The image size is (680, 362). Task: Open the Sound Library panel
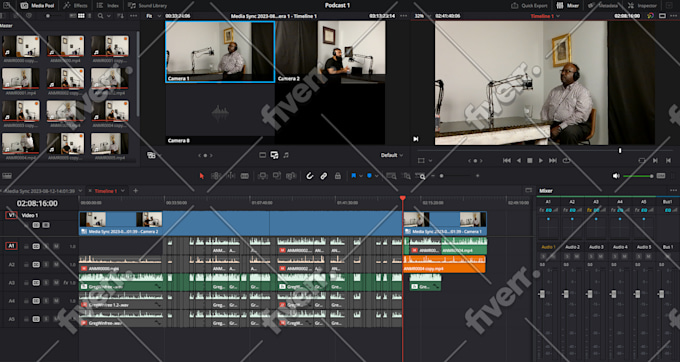148,6
